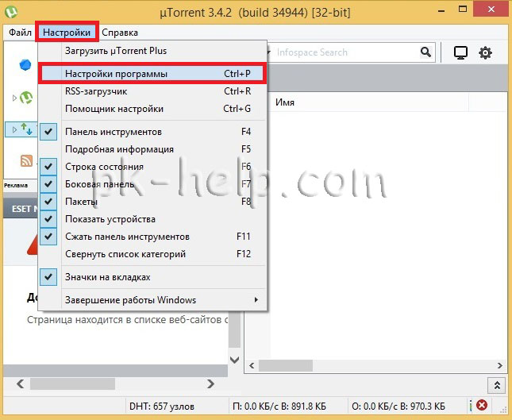Choose Помощник настройки menu entry

point(153,109)
